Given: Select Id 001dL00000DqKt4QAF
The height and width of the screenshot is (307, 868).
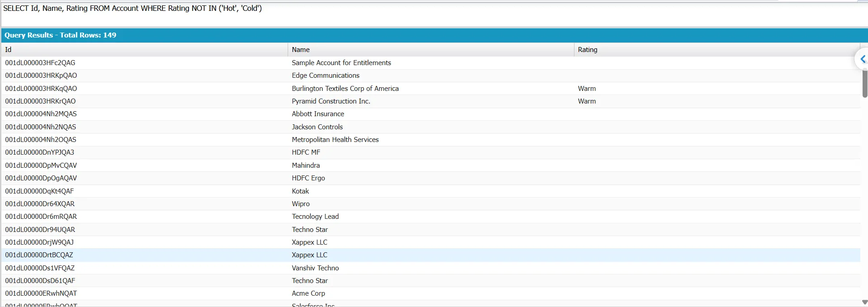Looking at the screenshot, I should click(39, 191).
